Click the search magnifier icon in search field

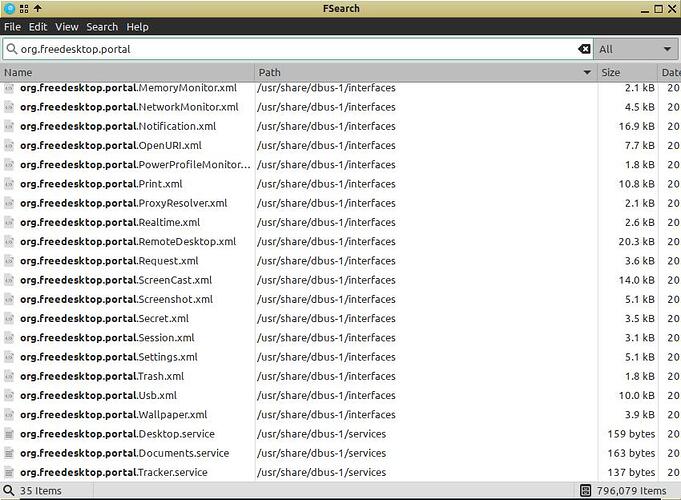(x=12, y=49)
